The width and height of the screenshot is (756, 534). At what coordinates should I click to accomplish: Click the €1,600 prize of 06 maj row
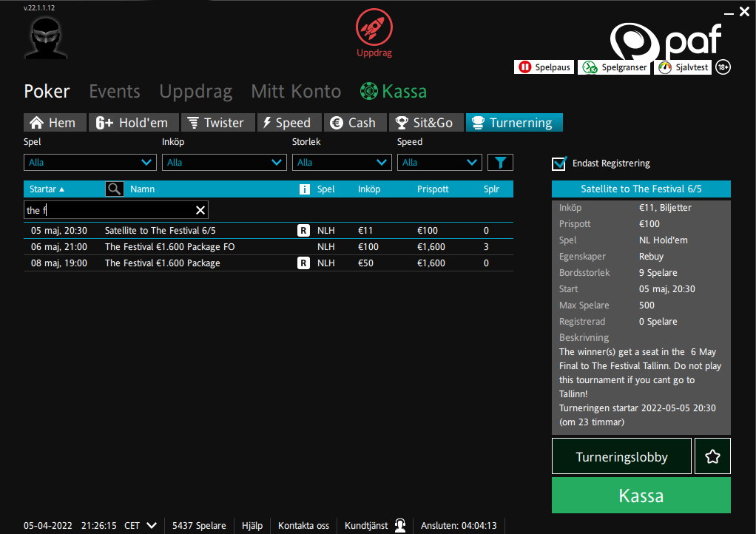[431, 247]
